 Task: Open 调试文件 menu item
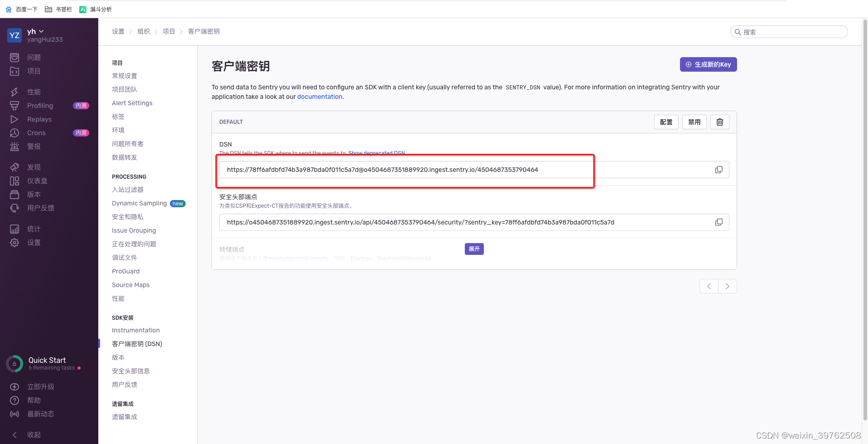point(125,258)
